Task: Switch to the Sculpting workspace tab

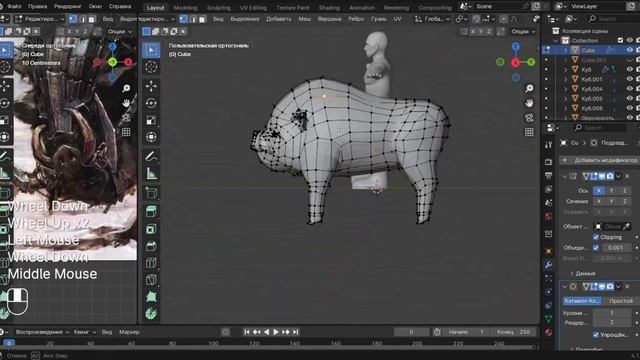Action: click(218, 7)
